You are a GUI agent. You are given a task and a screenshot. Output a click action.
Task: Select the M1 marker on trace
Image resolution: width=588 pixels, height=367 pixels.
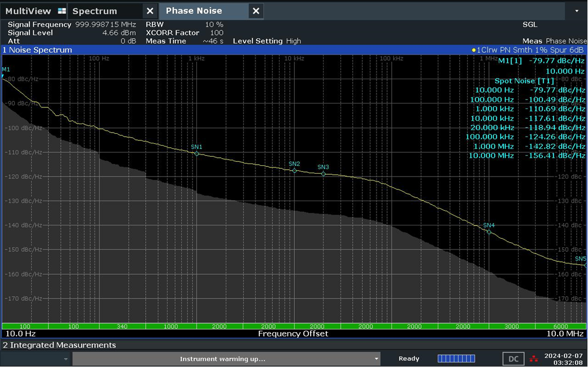point(3,74)
